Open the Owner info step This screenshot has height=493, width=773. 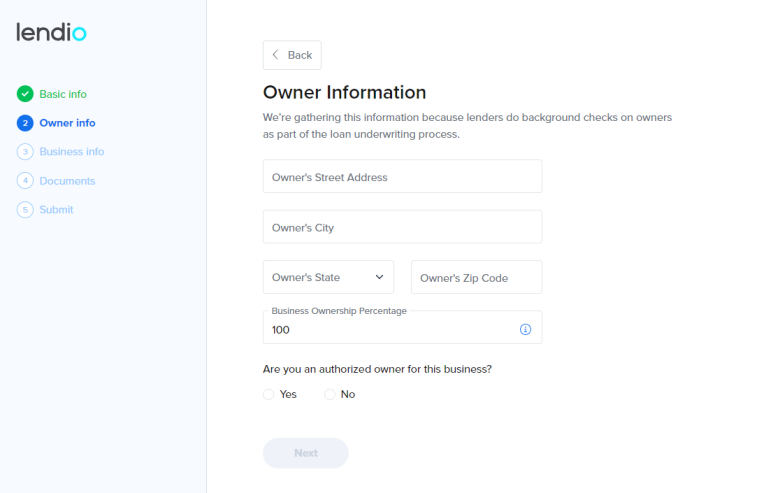(68, 123)
